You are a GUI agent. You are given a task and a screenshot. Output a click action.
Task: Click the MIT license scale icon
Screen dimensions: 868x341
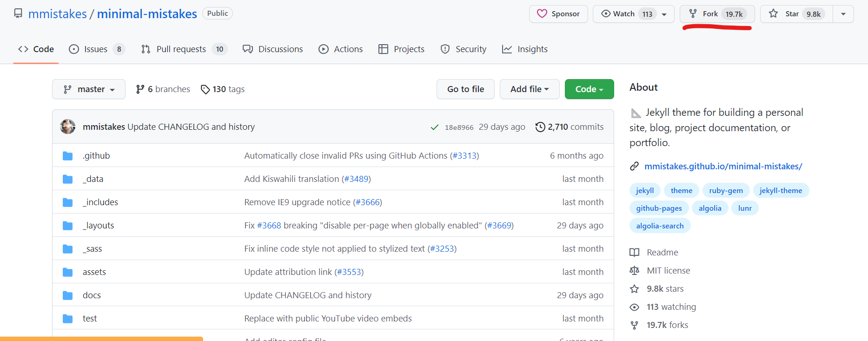click(634, 270)
